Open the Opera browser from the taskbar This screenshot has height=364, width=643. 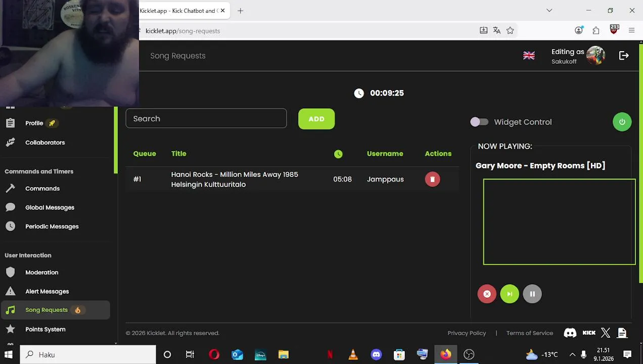(214, 354)
